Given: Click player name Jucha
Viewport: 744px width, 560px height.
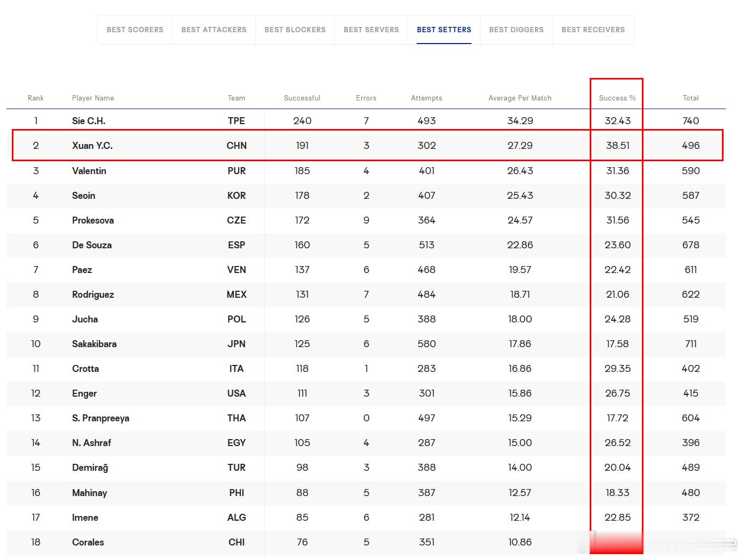Looking at the screenshot, I should [85, 319].
